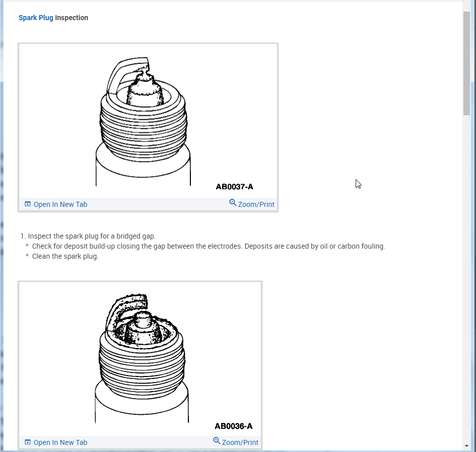Click the 'AB0036-A' figure label
The image size is (476, 452).
coord(233,426)
